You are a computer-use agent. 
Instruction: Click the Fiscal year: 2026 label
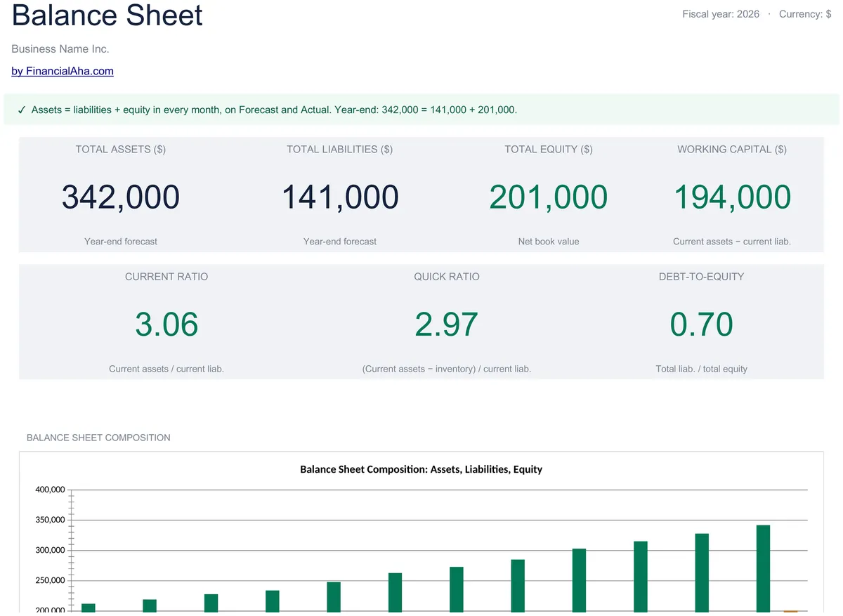(x=721, y=14)
